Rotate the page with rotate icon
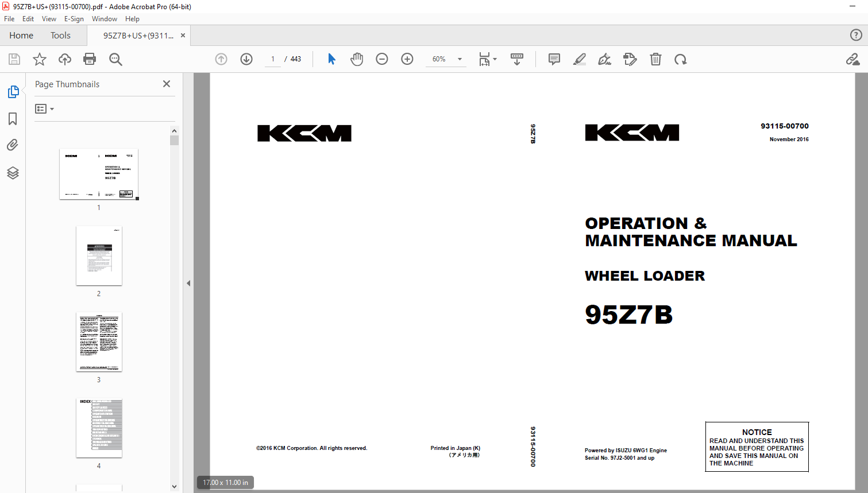The width and height of the screenshot is (868, 493). 681,59
